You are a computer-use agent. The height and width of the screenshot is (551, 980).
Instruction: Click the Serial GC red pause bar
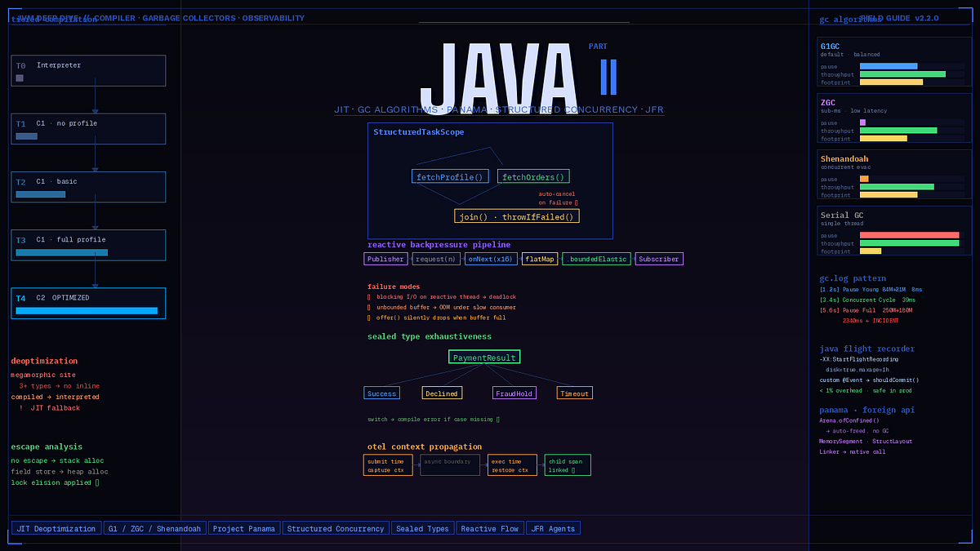click(910, 235)
